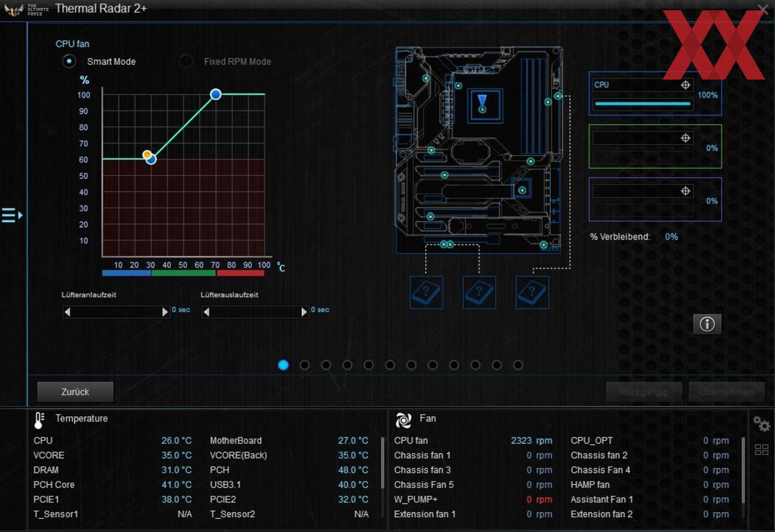Image resolution: width=775 pixels, height=532 pixels.
Task: Select the Smart Mode radio button
Action: tap(69, 61)
